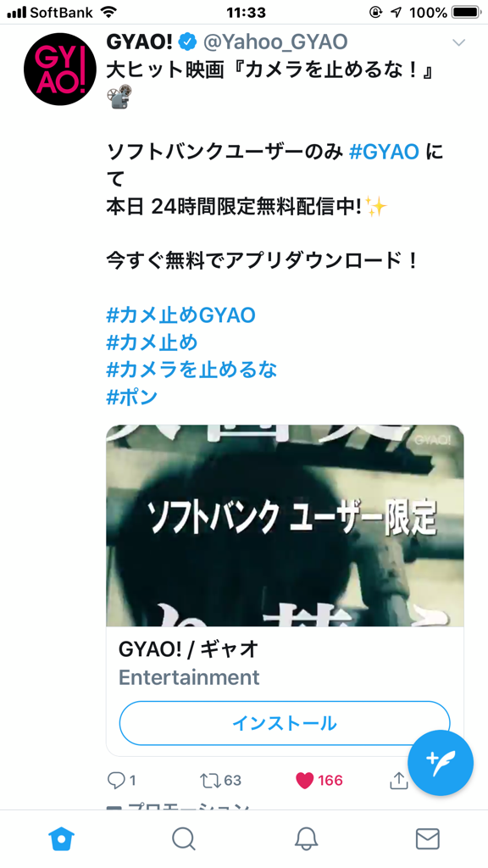Tap the GYAO! / ギャオ app card title
The image size is (488, 868).
pos(189,649)
